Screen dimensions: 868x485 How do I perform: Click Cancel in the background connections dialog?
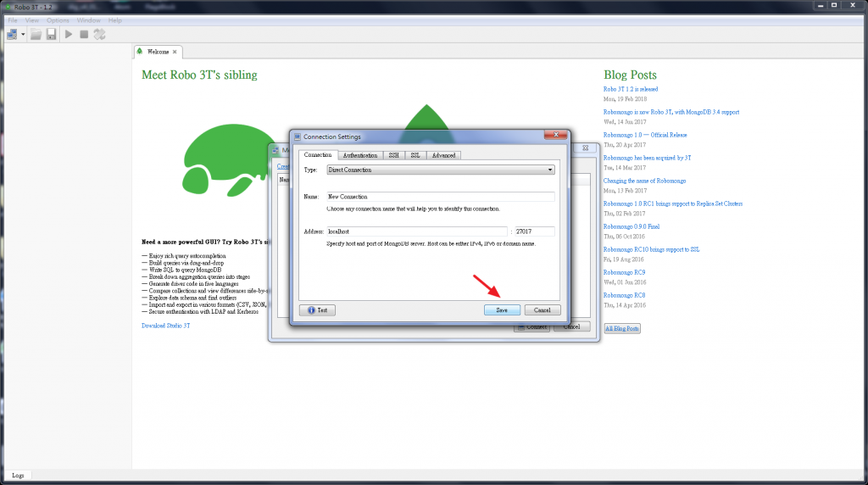[572, 326]
